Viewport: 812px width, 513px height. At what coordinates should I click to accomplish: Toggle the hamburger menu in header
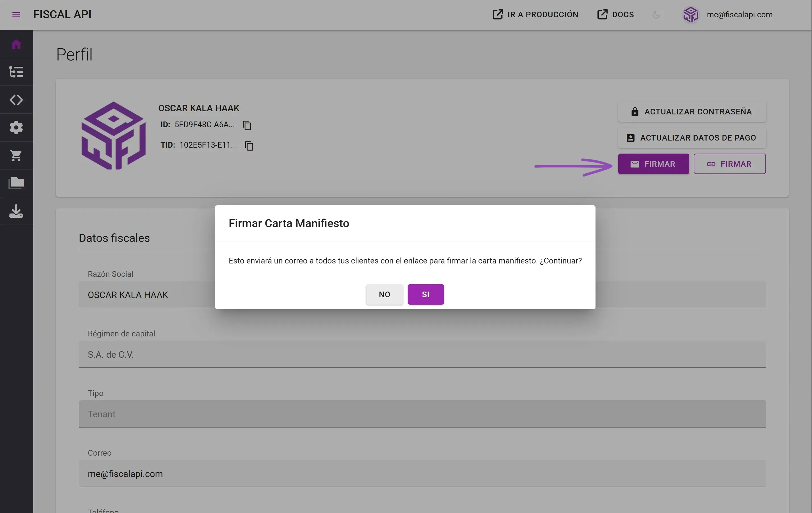click(x=16, y=15)
